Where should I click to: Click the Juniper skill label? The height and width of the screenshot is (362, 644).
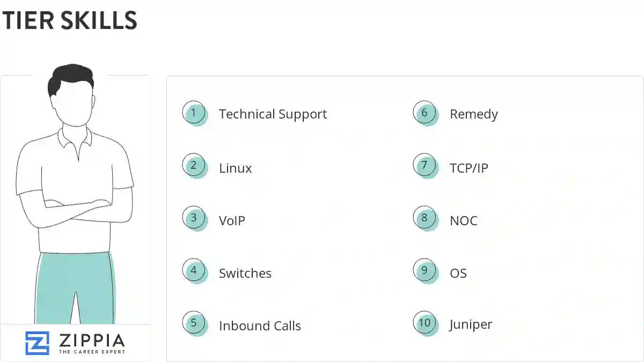click(x=471, y=325)
